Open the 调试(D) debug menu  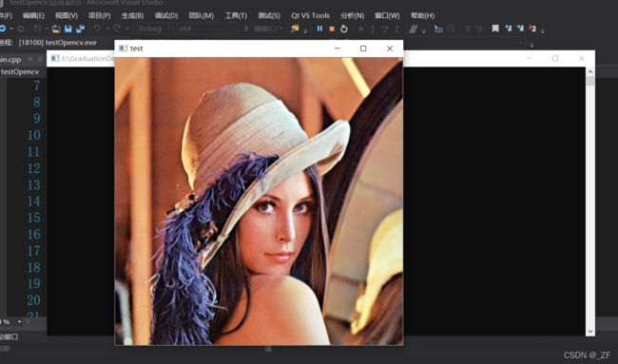pos(166,16)
